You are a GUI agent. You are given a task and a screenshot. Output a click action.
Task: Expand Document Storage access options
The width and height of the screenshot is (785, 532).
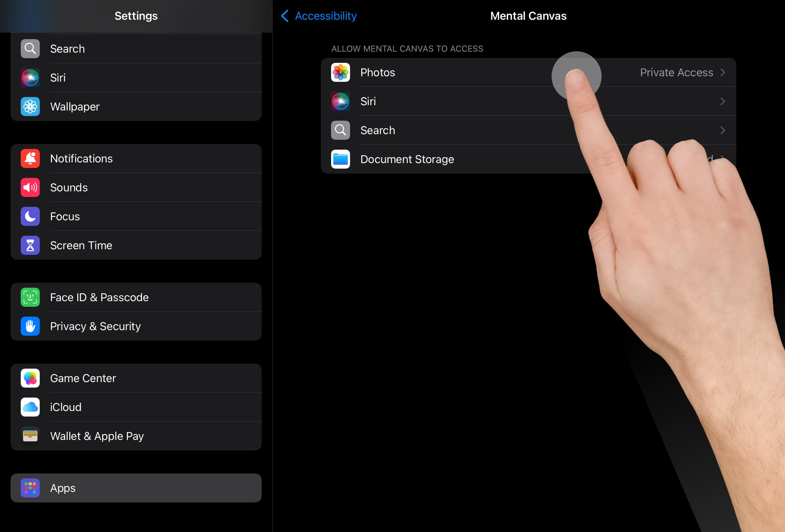[529, 159]
